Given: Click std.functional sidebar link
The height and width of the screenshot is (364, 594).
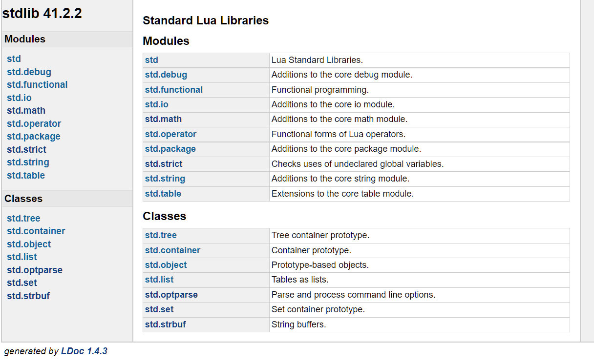Looking at the screenshot, I should 37,84.
